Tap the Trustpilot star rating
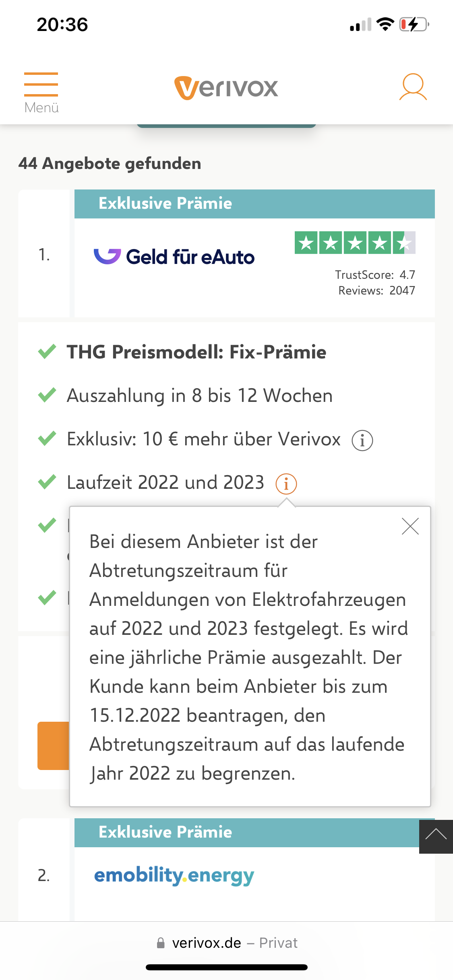The image size is (453, 980). [355, 243]
